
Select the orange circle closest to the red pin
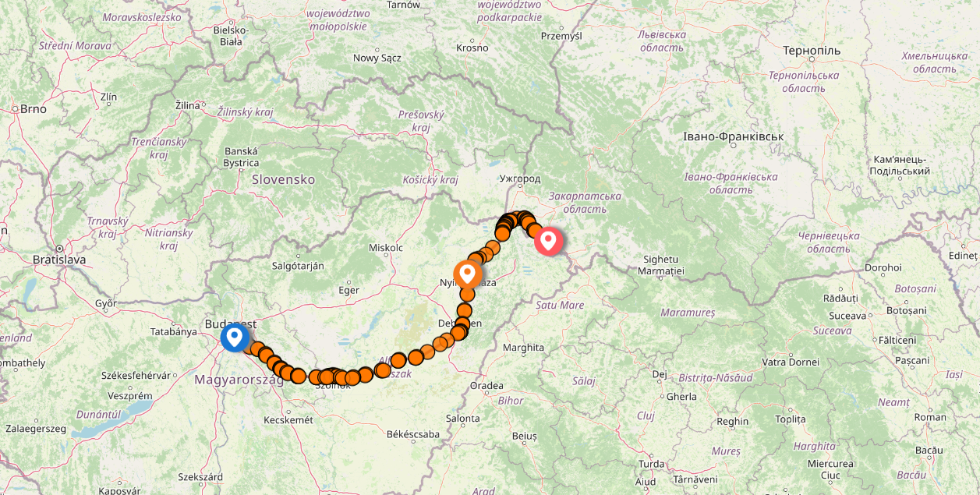[535, 231]
